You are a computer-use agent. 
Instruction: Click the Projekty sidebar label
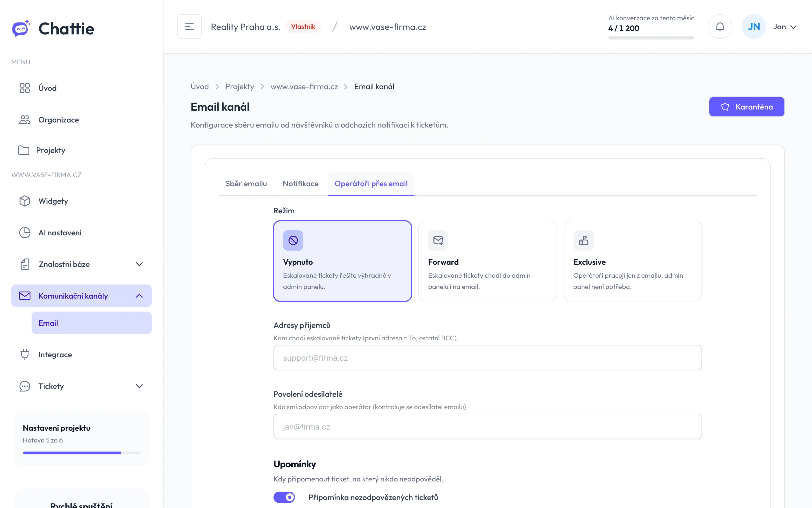(x=51, y=150)
